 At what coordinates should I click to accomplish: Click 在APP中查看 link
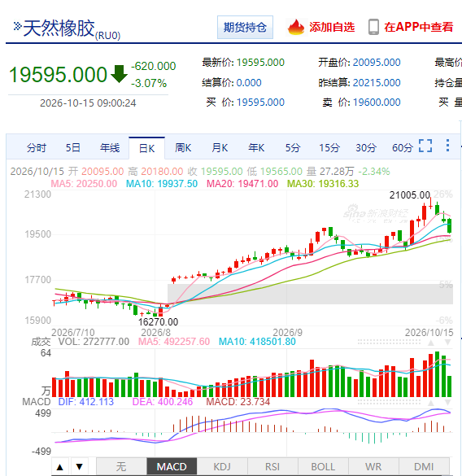tap(419, 27)
